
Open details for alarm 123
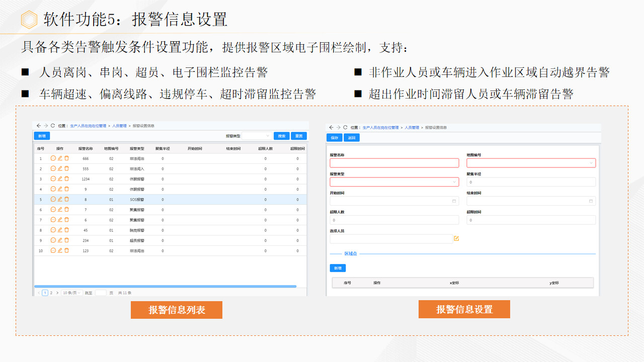pos(53,250)
